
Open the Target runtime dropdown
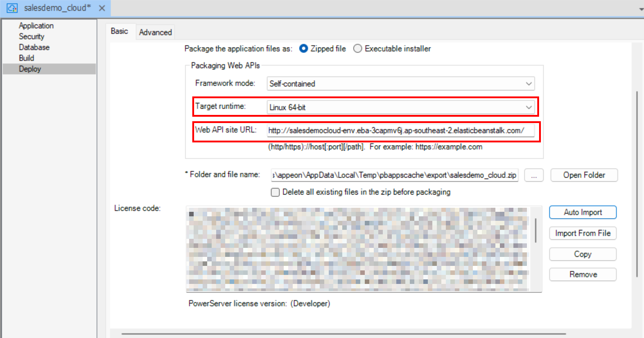click(529, 107)
